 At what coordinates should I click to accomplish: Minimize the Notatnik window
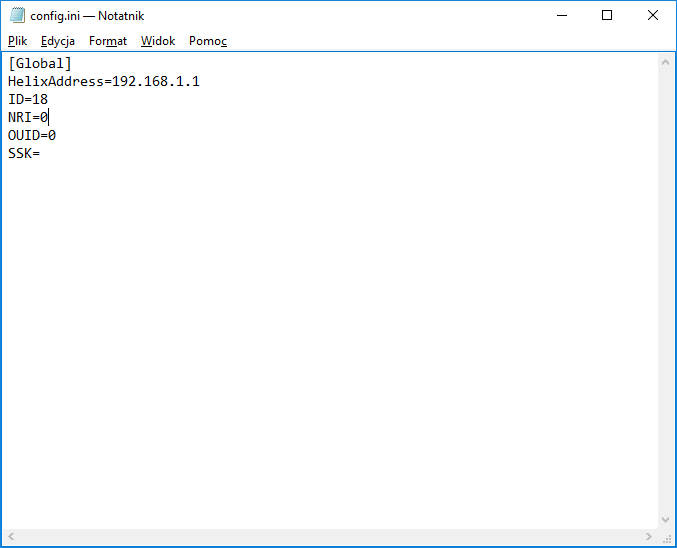(x=561, y=15)
